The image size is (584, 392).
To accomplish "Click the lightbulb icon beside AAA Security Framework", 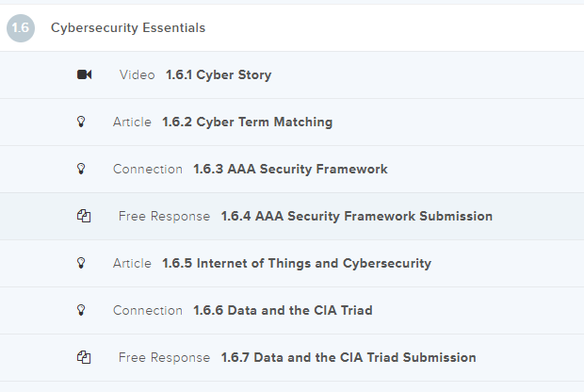I will pos(80,170).
